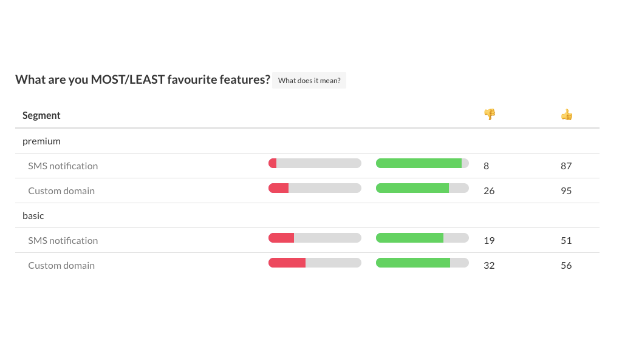Select basic Custom domain row label
Image resolution: width=622 pixels, height=364 pixels.
(61, 265)
